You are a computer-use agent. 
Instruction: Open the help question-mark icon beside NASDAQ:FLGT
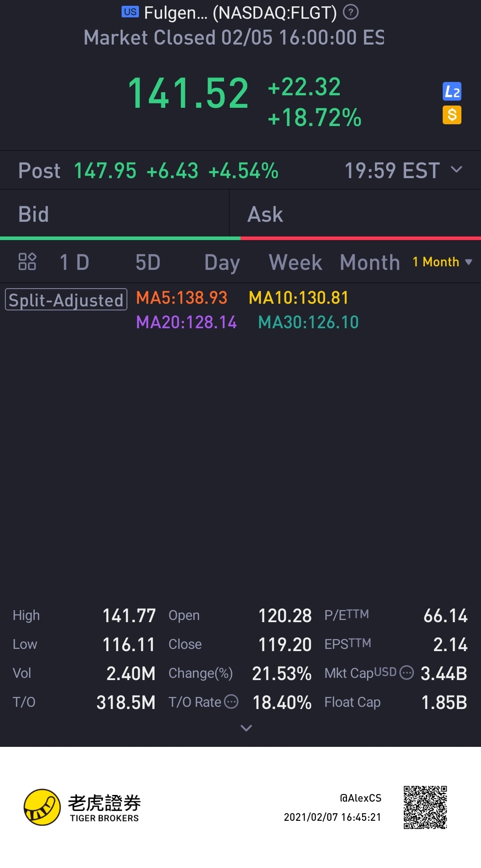(x=351, y=12)
